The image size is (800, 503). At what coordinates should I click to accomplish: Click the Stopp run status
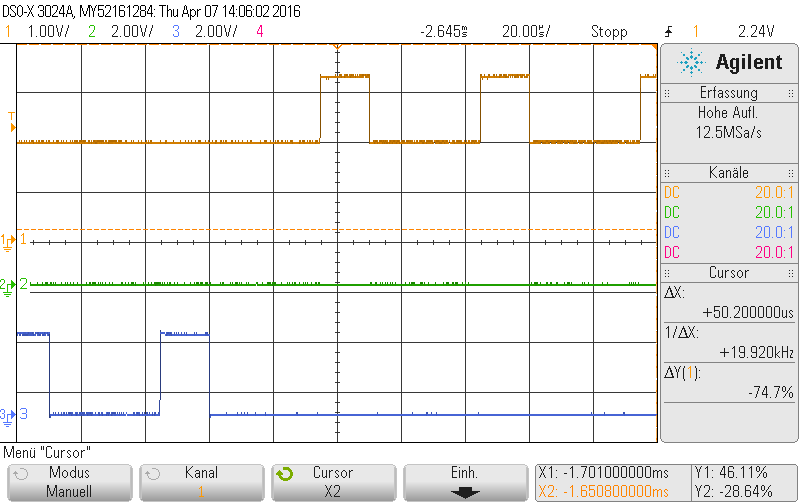pos(609,32)
